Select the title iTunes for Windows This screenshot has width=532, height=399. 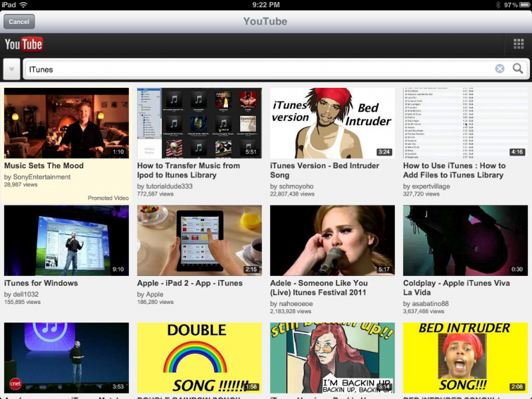[41, 283]
